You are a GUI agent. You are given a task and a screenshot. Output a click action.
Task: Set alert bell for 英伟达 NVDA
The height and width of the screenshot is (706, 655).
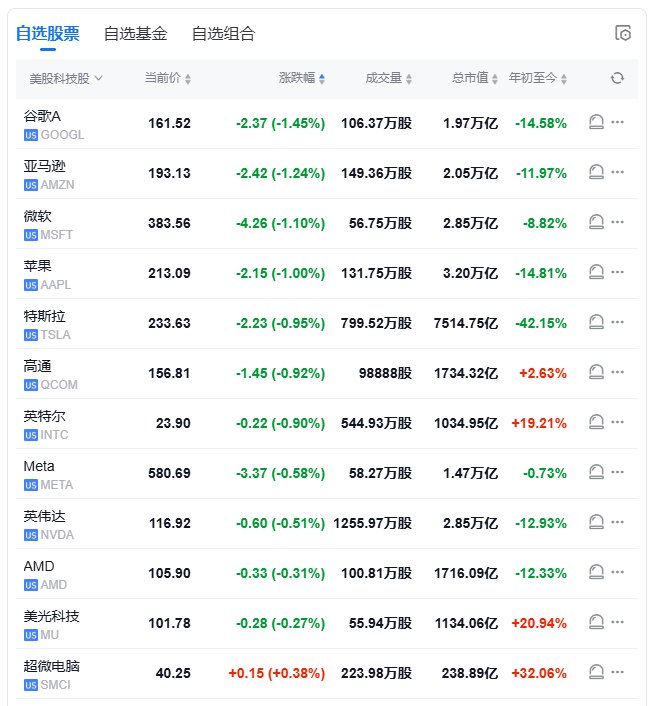[596, 522]
